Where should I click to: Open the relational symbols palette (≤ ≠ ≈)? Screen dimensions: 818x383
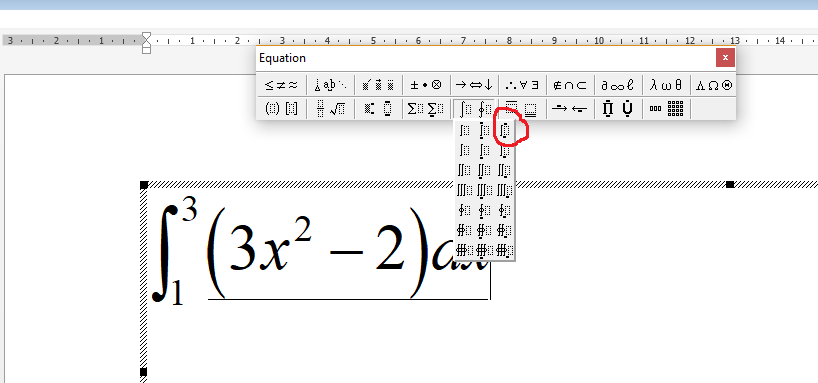pos(281,85)
